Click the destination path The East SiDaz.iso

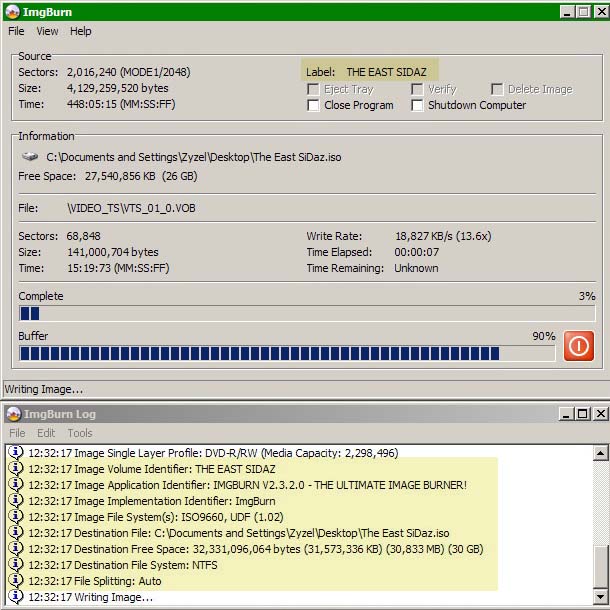point(194,157)
